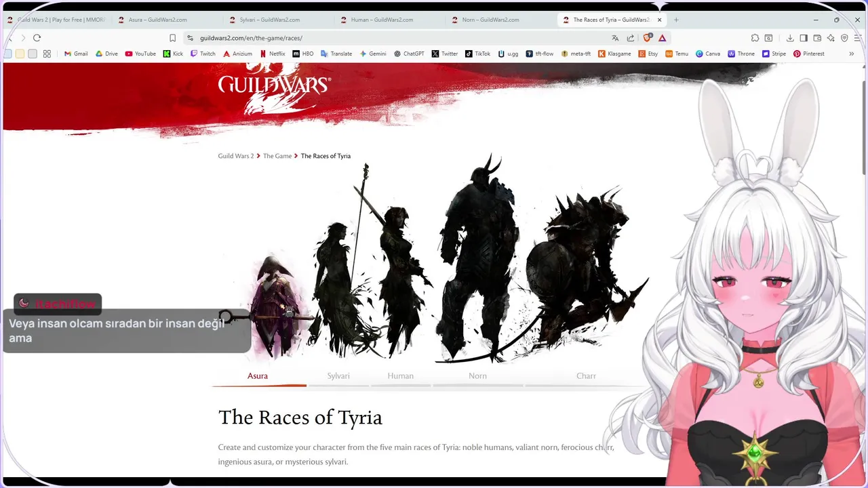Select the Sylvari race tab
Viewport: 868px width, 488px height.
click(338, 375)
